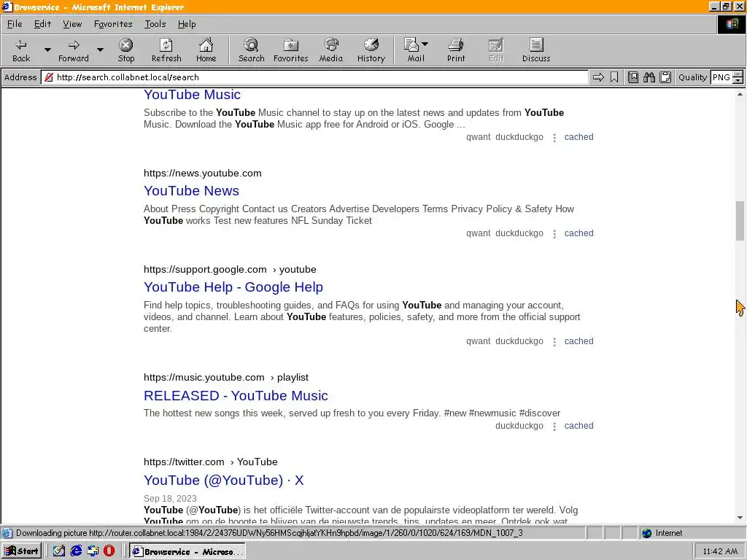747x560 pixels.
Task: Expand options for YouTube Music result
Action: (x=554, y=138)
